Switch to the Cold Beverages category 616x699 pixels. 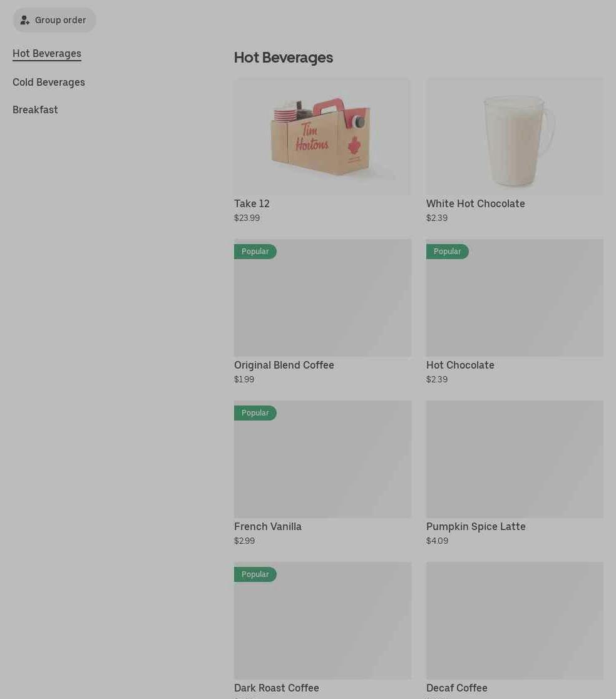coord(49,83)
